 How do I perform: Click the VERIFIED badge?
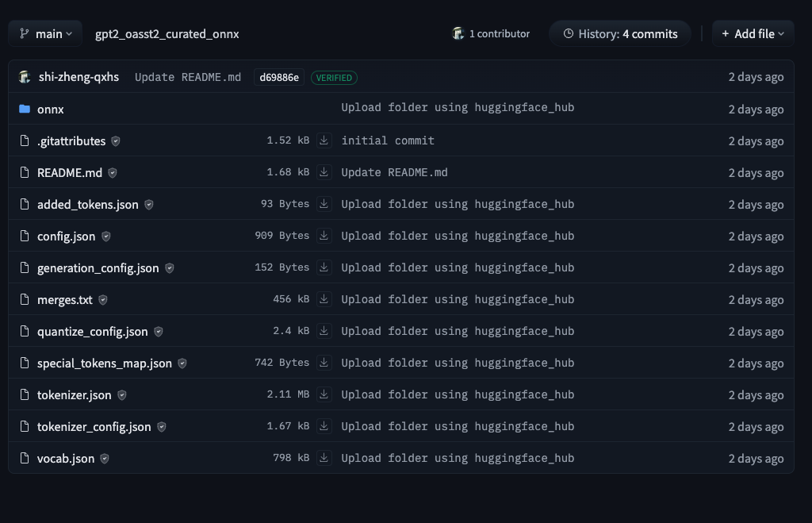click(x=334, y=78)
